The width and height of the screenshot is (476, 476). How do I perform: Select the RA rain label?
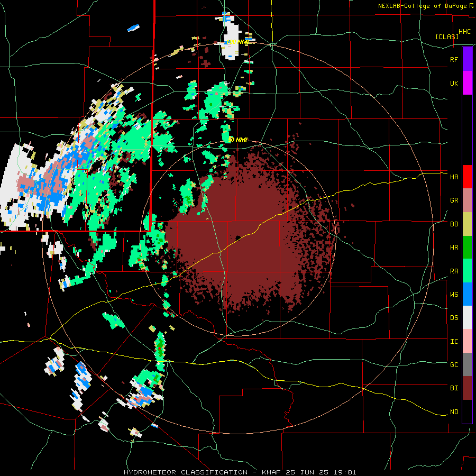click(454, 271)
